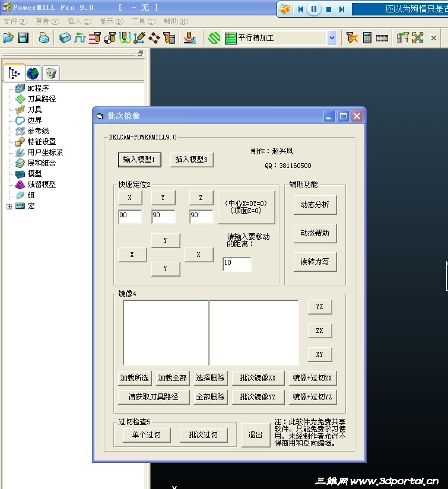Pause the media player playback
448x489 pixels.
click(x=314, y=9)
